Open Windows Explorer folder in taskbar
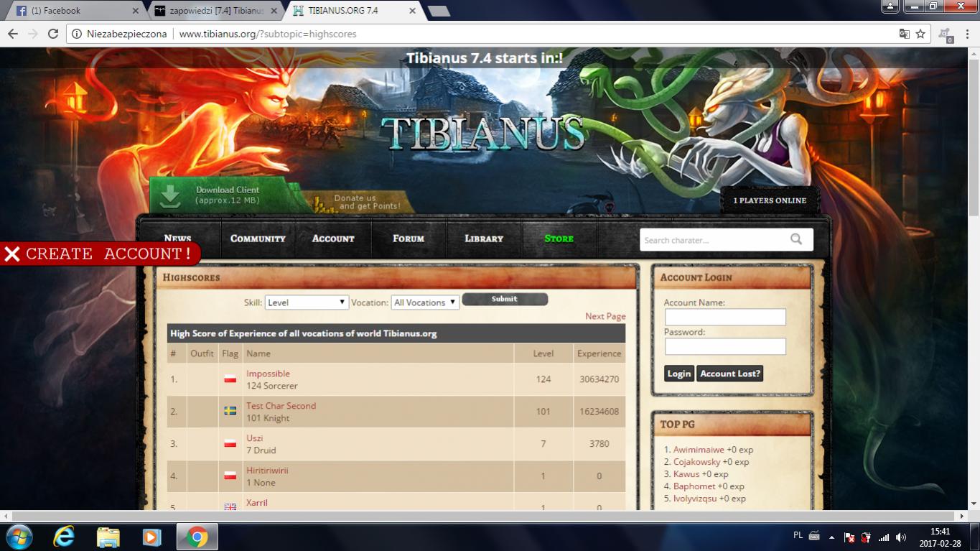Screen dimensions: 980x551 coord(108,537)
